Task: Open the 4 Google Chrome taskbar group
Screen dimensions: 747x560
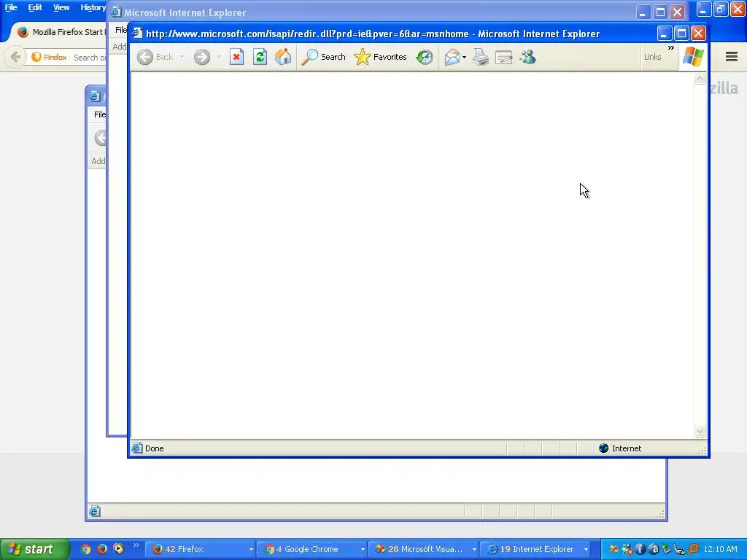Action: [x=312, y=549]
